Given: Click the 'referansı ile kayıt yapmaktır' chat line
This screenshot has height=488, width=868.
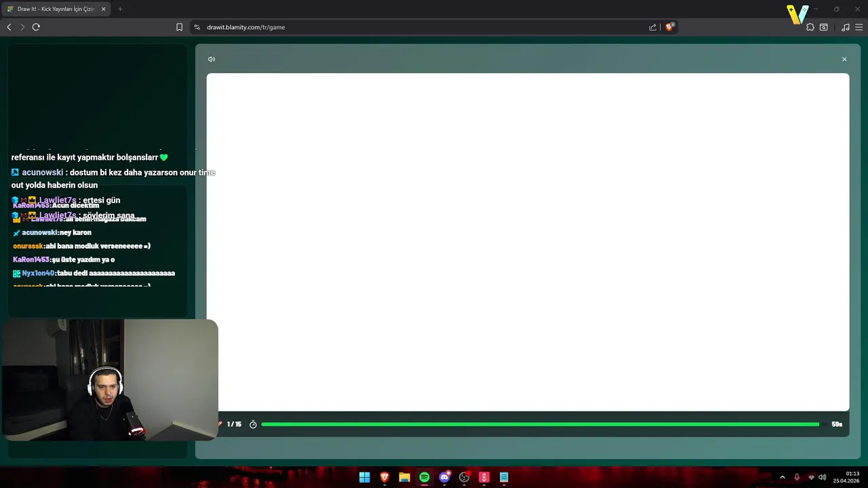Looking at the screenshot, I should [90, 157].
